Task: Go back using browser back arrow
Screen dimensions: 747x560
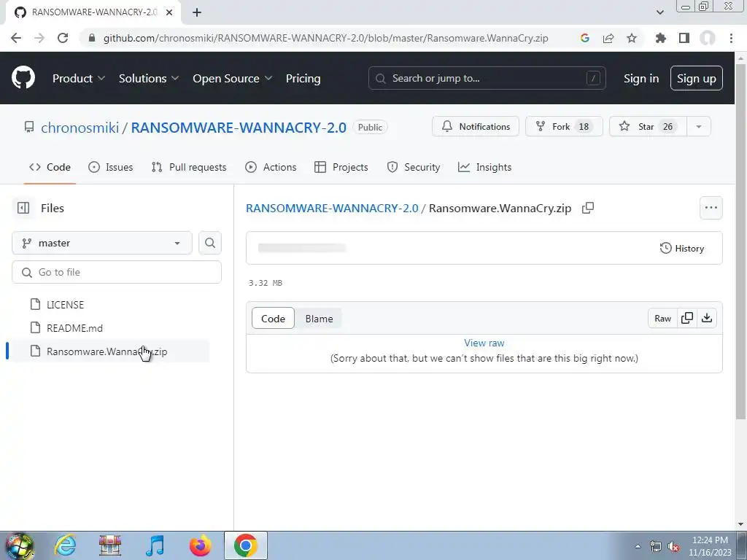Action: tap(16, 38)
